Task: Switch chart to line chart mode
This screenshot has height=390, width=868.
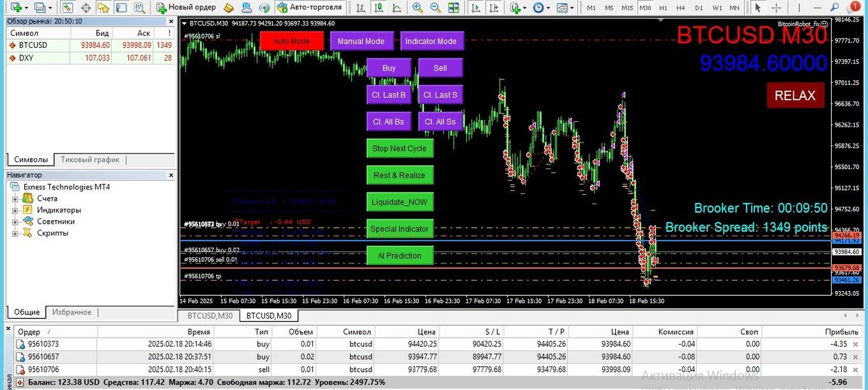Action: coord(397,7)
